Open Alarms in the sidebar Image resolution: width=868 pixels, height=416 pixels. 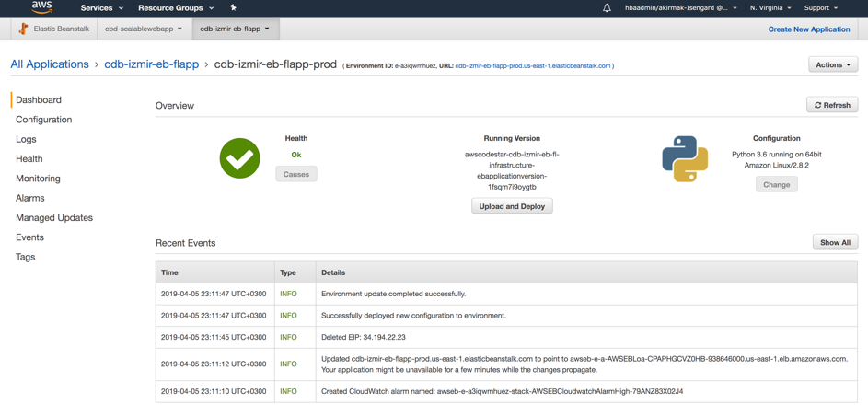(29, 198)
